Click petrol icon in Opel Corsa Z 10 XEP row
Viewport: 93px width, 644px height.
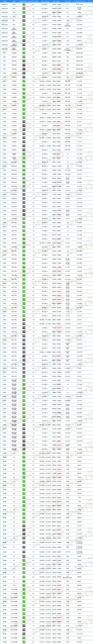tap(24, 85)
